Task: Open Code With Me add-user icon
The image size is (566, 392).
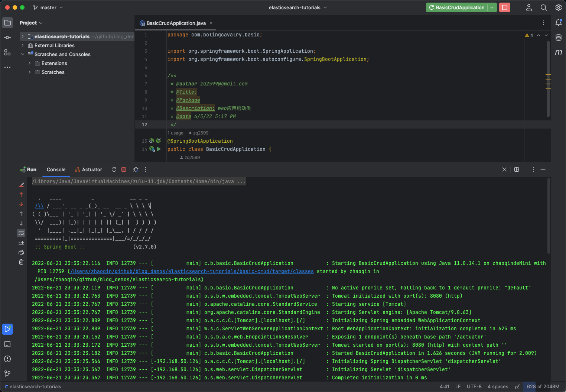Action: click(x=529, y=7)
